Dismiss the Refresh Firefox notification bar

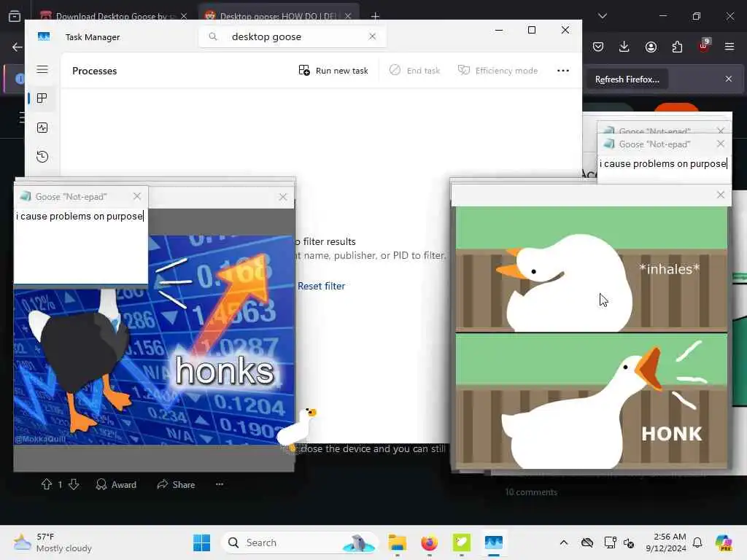click(x=729, y=79)
